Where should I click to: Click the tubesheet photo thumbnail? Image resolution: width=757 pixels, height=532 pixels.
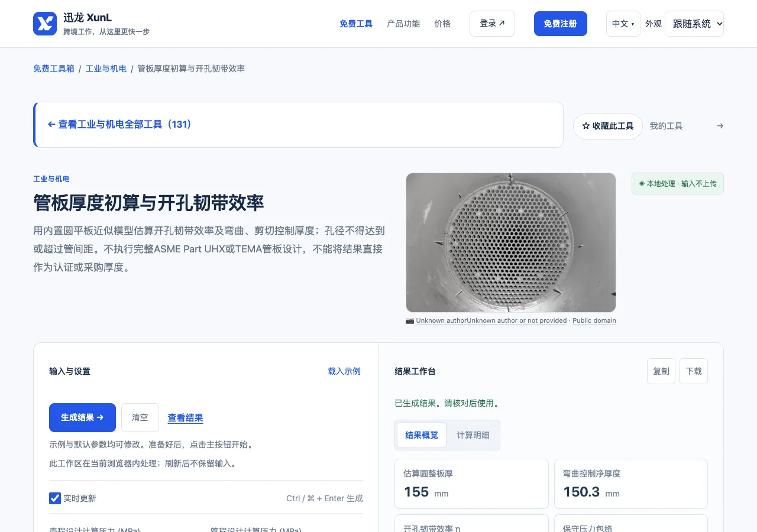[511, 242]
